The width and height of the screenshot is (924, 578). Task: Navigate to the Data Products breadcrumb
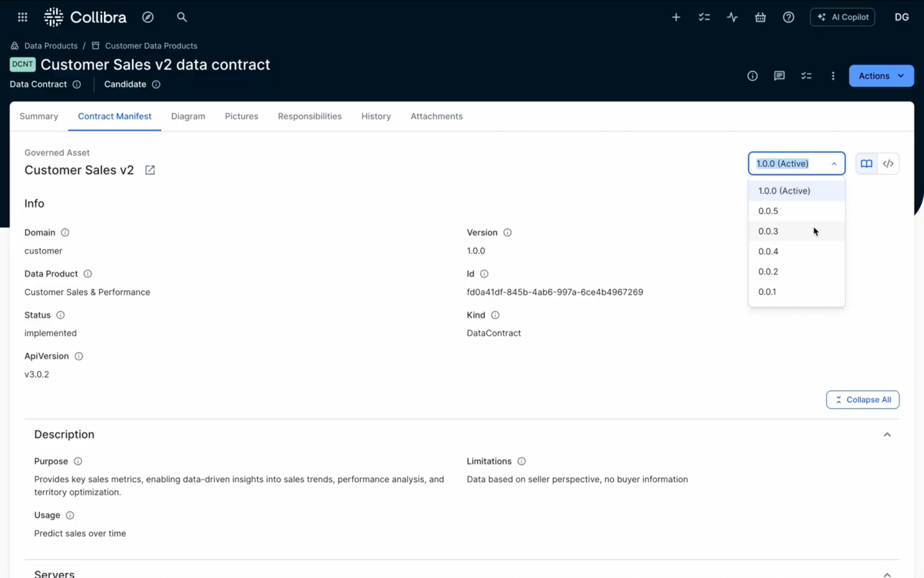[51, 46]
